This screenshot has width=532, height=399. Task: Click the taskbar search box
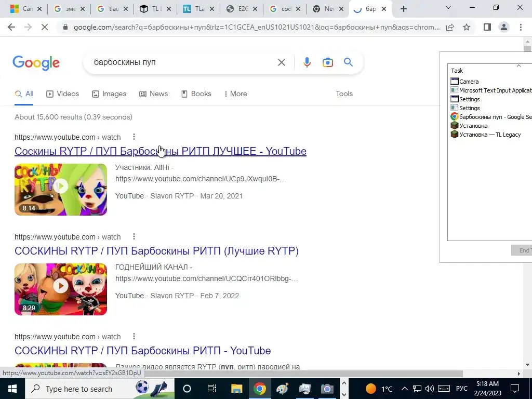100,389
